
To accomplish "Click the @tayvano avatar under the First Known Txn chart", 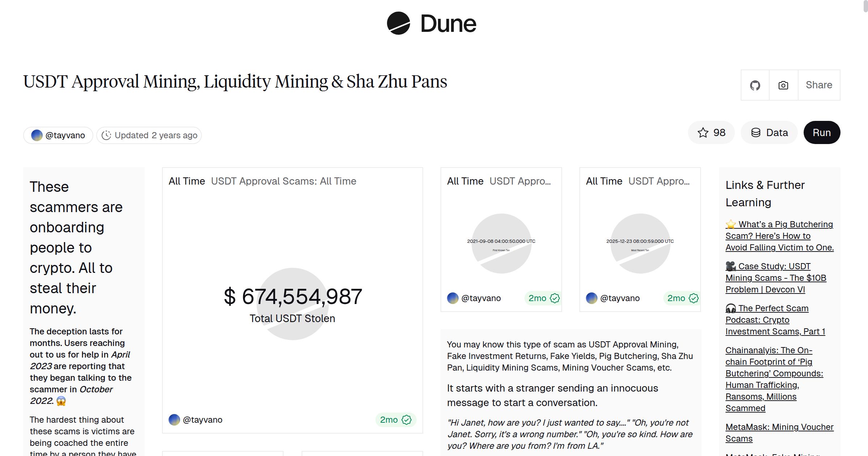I will pyautogui.click(x=452, y=298).
